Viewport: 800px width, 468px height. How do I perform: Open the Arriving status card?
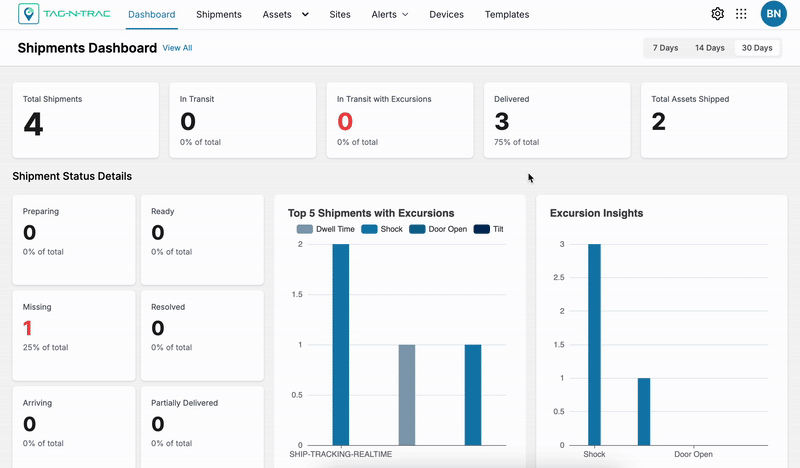pyautogui.click(x=74, y=427)
